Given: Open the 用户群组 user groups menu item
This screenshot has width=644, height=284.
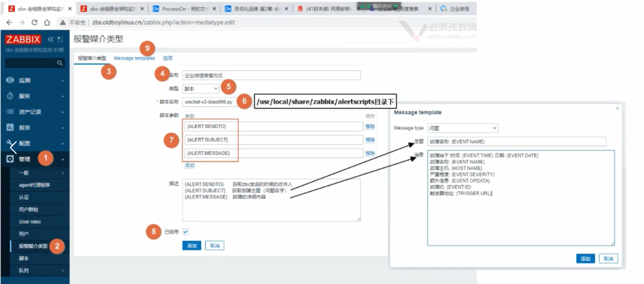Looking at the screenshot, I should pos(28,210).
